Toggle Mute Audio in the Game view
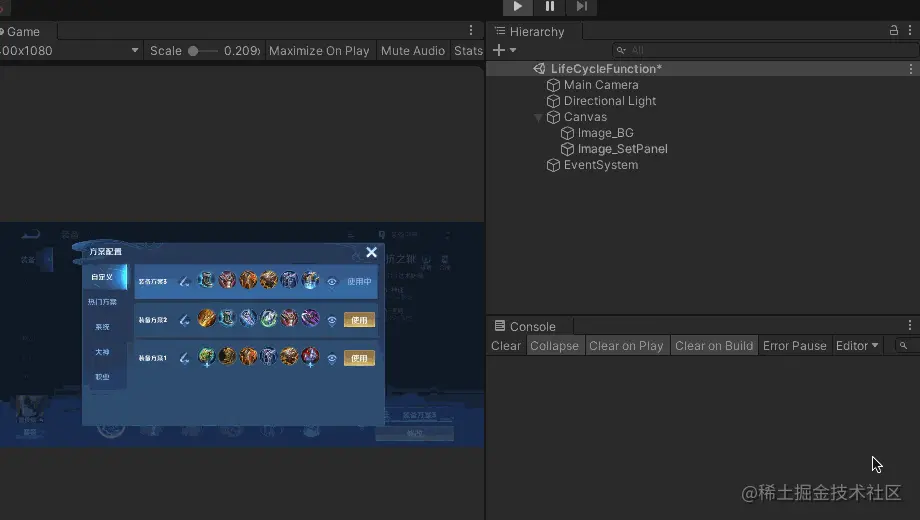 413,51
